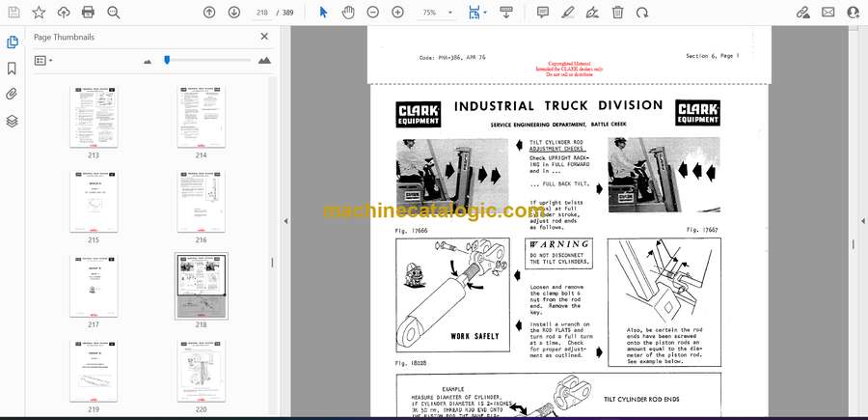Select page 217 thumbnail
868x420 pixels.
(x=94, y=287)
